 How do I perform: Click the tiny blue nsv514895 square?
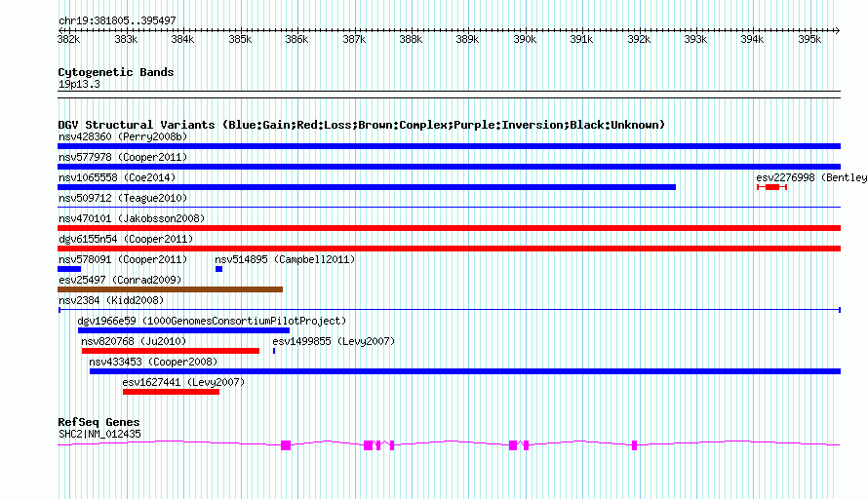point(219,269)
